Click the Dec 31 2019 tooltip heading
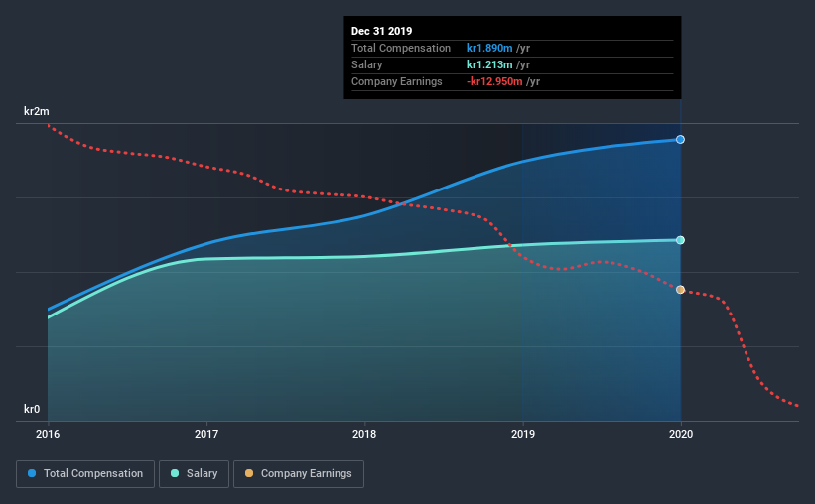Viewport: 815px width, 504px height. [381, 31]
